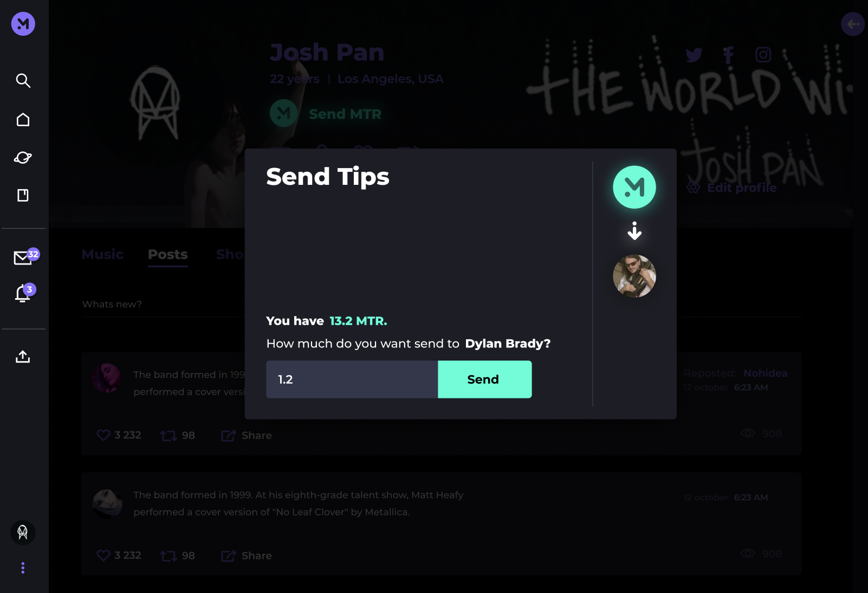The width and height of the screenshot is (868, 593).
Task: Open the search icon in sidebar
Action: (x=23, y=80)
